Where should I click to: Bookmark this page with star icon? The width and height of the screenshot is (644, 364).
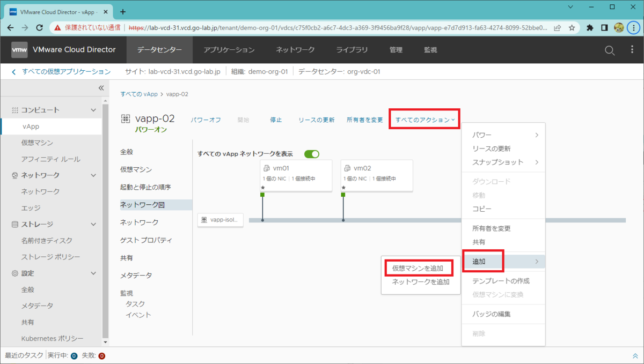pos(572,27)
